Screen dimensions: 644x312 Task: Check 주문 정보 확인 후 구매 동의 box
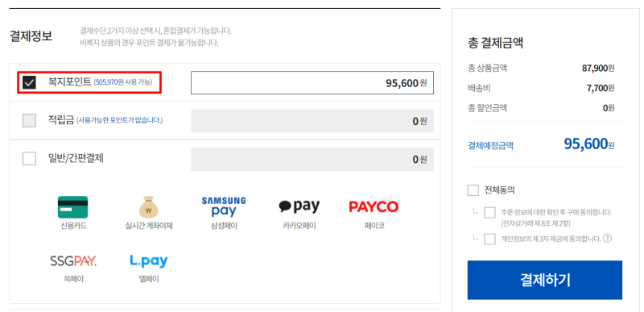point(489,213)
